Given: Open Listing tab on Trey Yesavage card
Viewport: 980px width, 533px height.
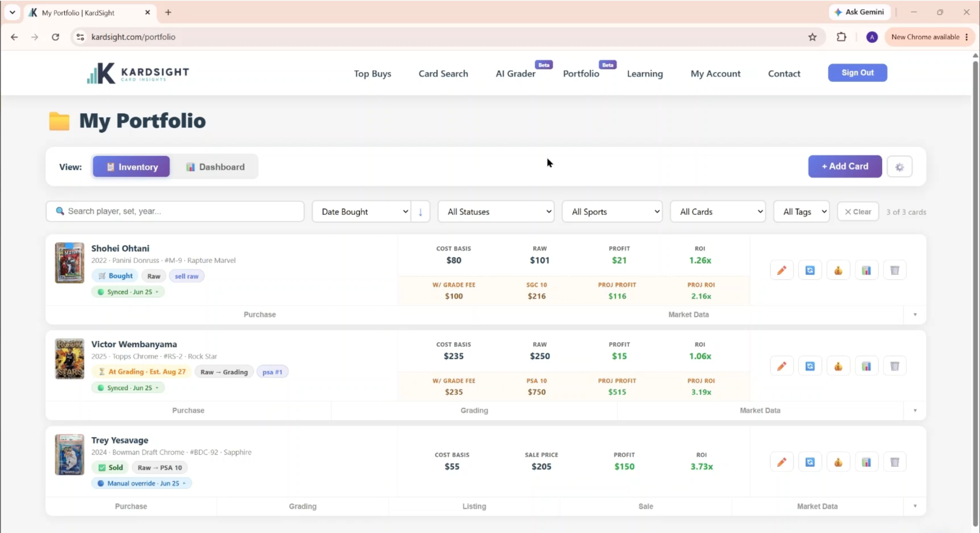Looking at the screenshot, I should [474, 506].
